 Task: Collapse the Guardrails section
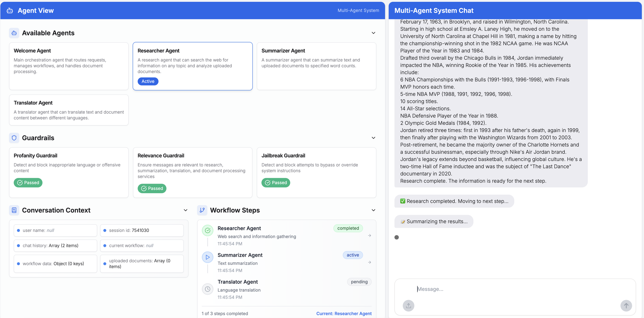tap(373, 138)
